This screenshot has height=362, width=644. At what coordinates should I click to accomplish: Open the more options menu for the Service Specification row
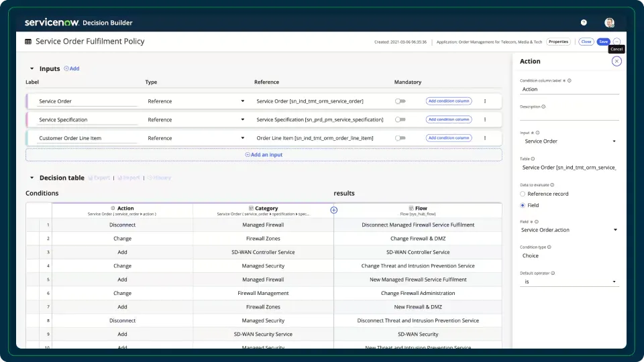point(485,119)
